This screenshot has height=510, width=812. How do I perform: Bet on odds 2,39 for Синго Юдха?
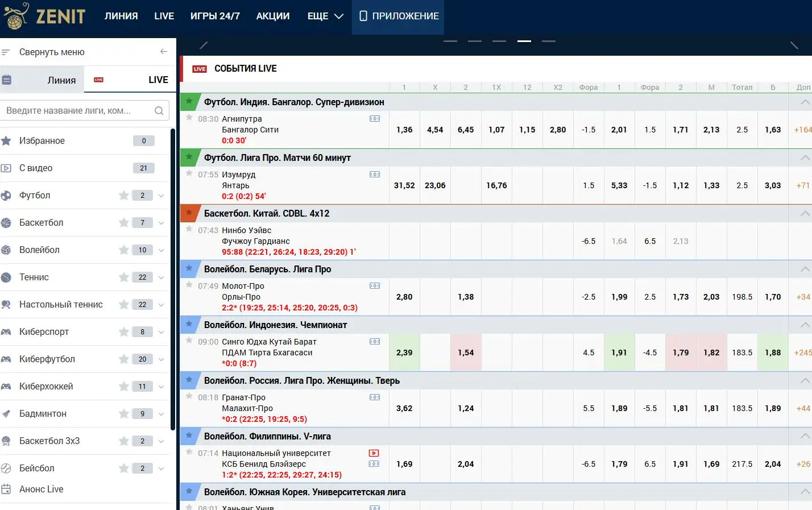pyautogui.click(x=404, y=353)
